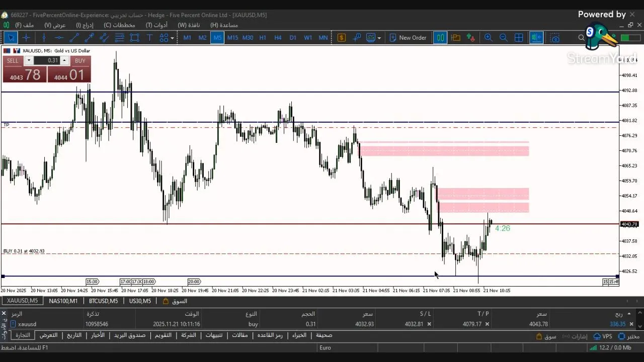Open the عرض (View) menu
Screen dimensions: 644x362
[x=55, y=25]
